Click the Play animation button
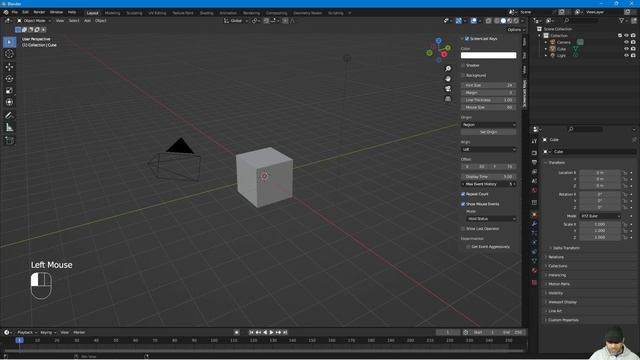 click(x=271, y=332)
